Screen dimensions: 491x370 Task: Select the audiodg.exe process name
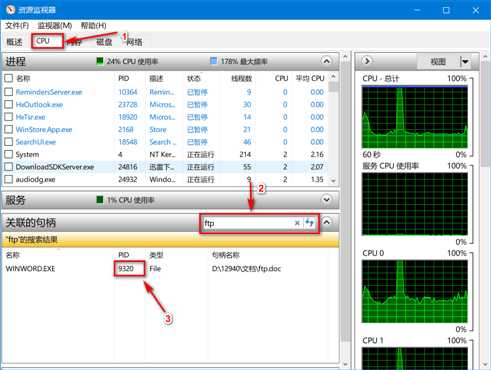point(35,179)
